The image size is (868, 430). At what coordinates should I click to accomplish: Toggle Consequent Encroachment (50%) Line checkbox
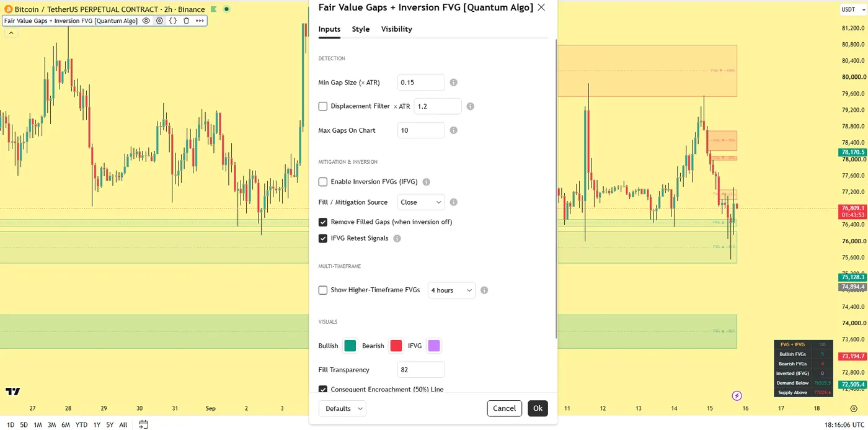(x=323, y=390)
